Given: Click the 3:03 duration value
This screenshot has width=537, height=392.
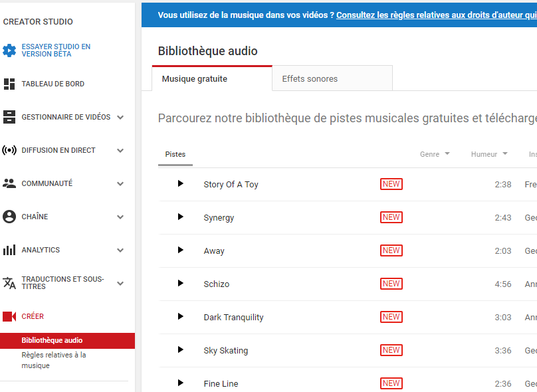Looking at the screenshot, I should [x=502, y=318].
